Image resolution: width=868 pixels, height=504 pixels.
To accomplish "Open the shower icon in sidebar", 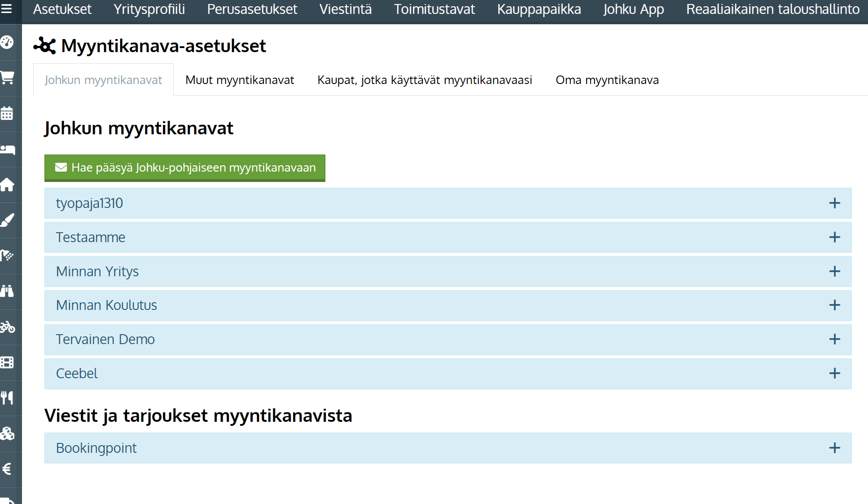I will point(7,256).
